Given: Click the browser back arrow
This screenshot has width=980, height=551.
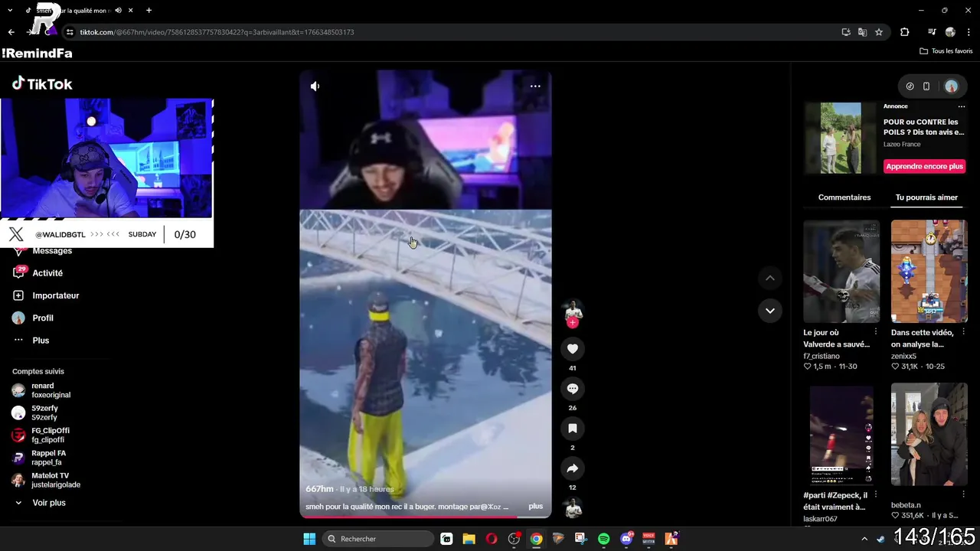Looking at the screenshot, I should coord(11,32).
